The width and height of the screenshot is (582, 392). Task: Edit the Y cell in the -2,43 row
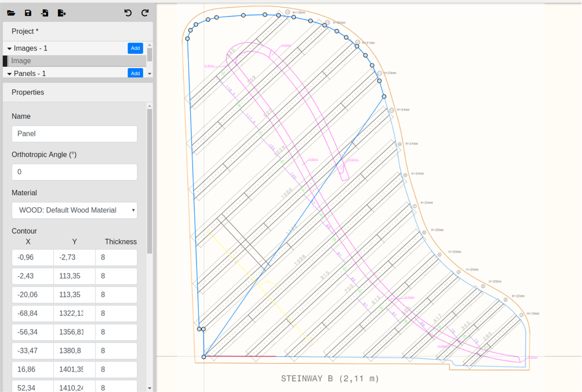[74, 276]
